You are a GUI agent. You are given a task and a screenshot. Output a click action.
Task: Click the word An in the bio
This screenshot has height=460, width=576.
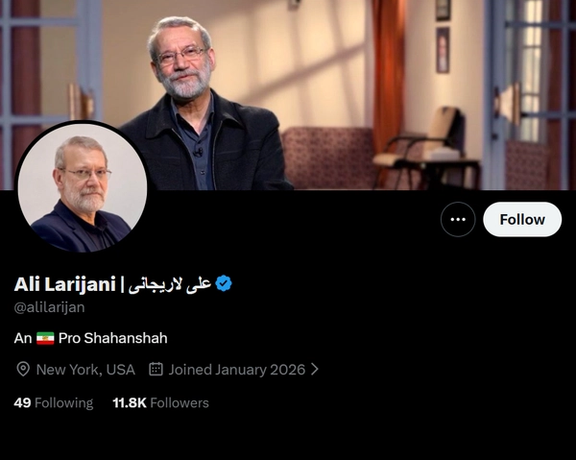pyautogui.click(x=23, y=338)
